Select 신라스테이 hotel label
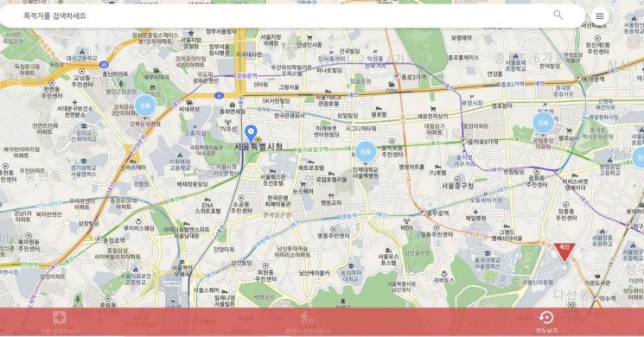Viewport: 644px width, 337px height. (133, 168)
